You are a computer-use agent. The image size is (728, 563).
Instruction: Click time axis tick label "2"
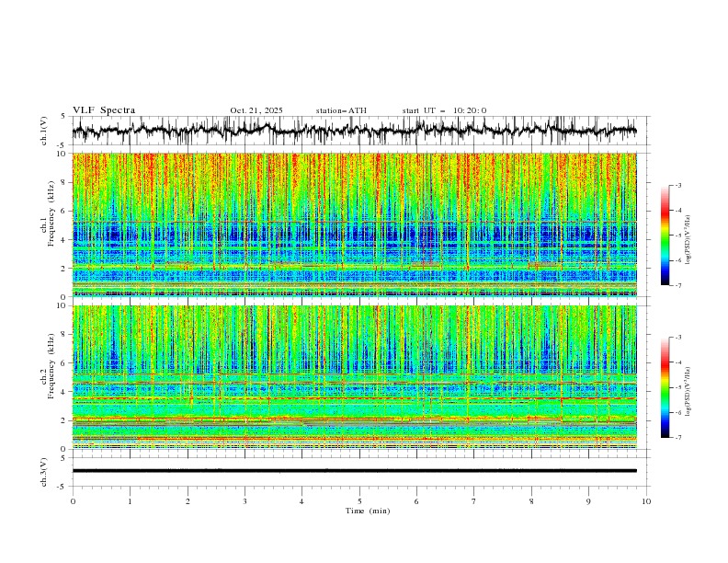188,501
